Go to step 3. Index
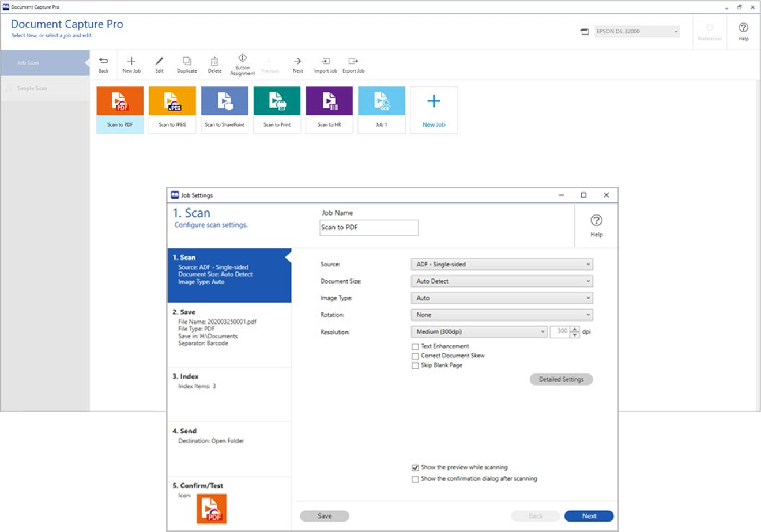Viewport: 761px width, 532px height. coord(229,395)
